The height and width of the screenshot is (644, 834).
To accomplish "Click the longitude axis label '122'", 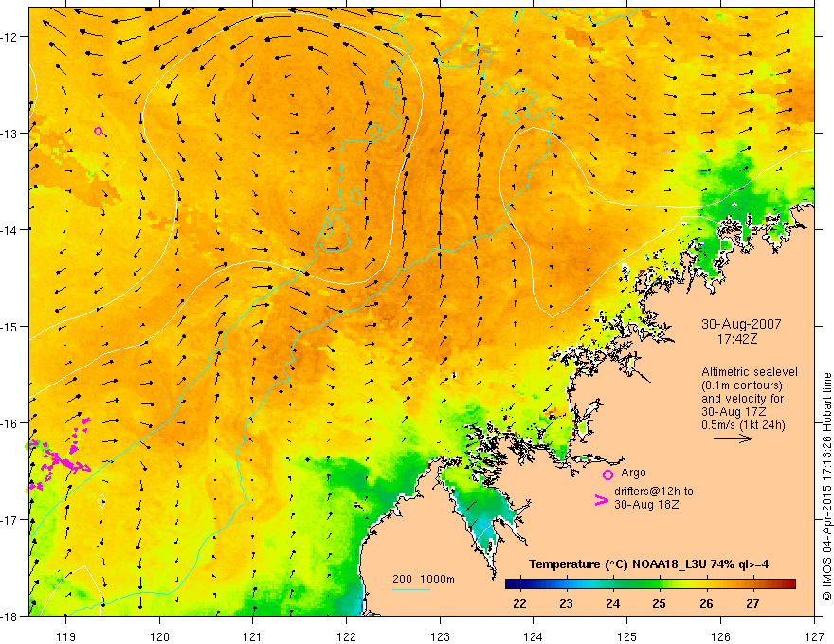I will (x=346, y=636).
